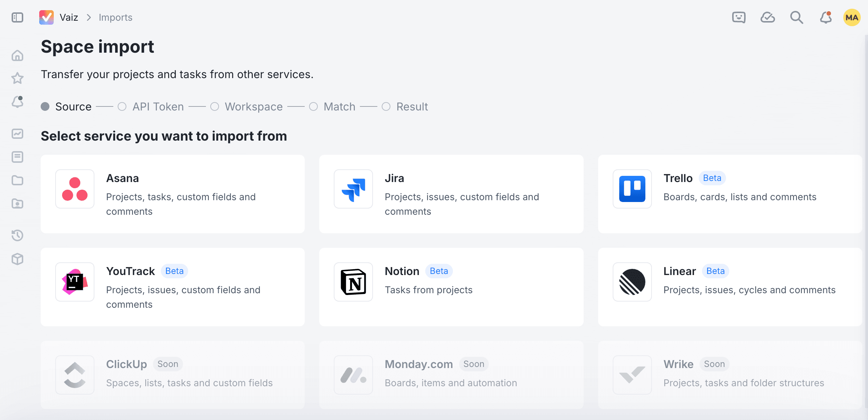
Task: Open history via the clock icon
Action: [17, 235]
